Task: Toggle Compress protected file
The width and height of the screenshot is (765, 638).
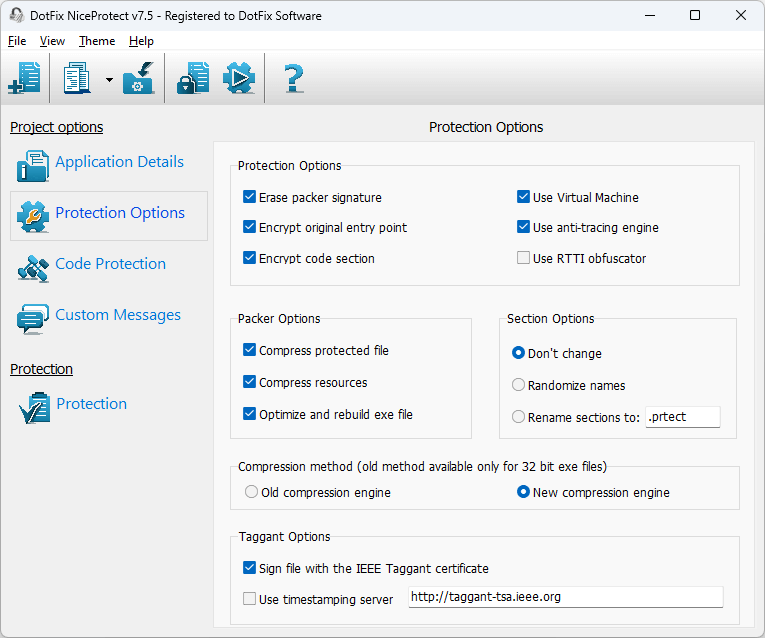Action: click(249, 350)
